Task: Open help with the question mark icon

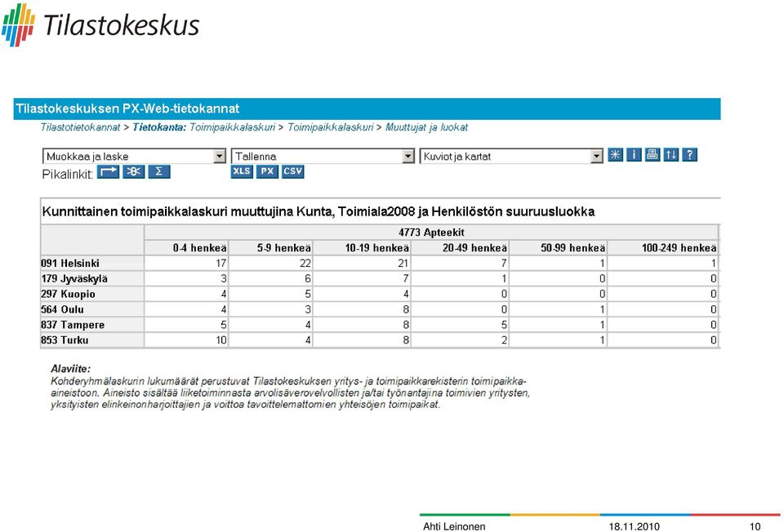Action: (x=689, y=155)
